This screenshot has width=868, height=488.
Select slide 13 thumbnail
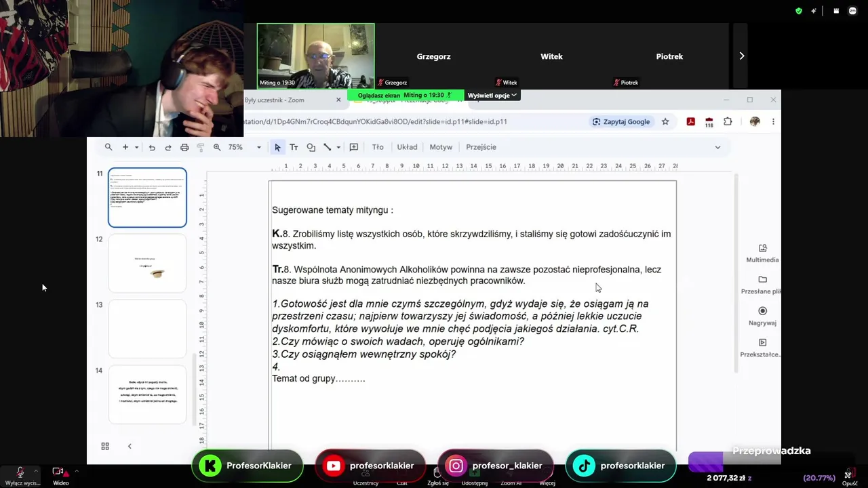point(147,329)
